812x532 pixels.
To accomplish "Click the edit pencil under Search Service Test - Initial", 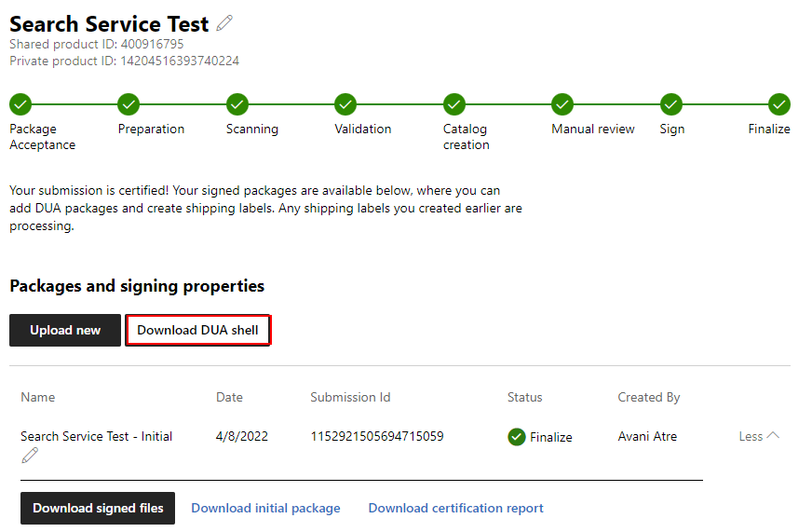I will (31, 455).
